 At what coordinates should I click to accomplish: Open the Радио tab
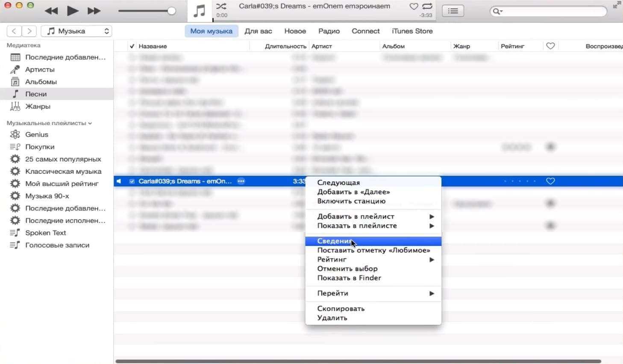tap(329, 31)
